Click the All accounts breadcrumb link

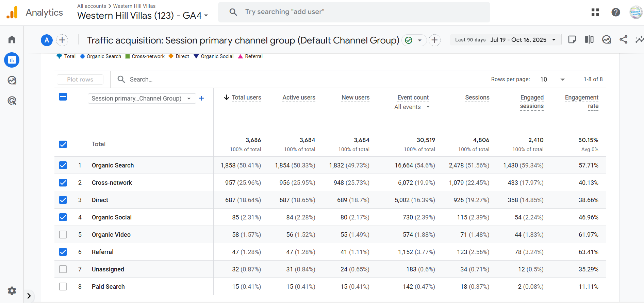pyautogui.click(x=92, y=6)
